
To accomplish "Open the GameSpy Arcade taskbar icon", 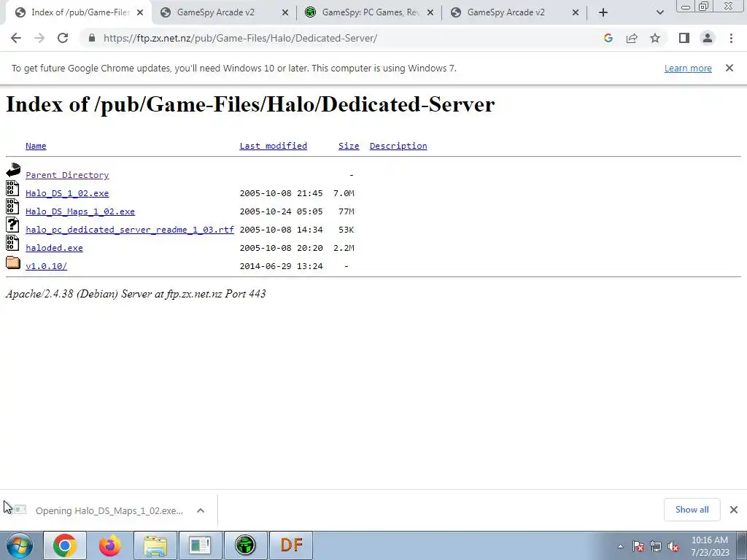I will coord(245,545).
